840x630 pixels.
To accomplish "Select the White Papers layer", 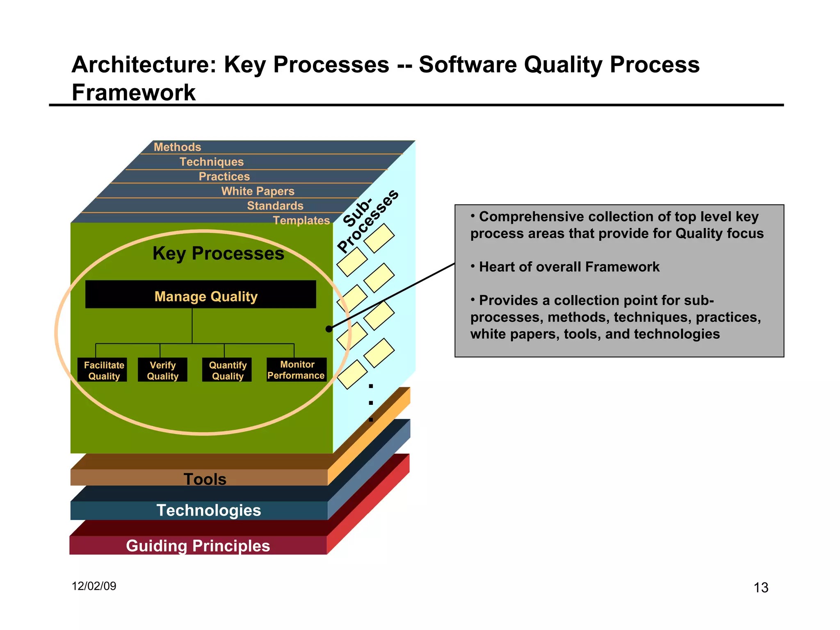I will [258, 191].
